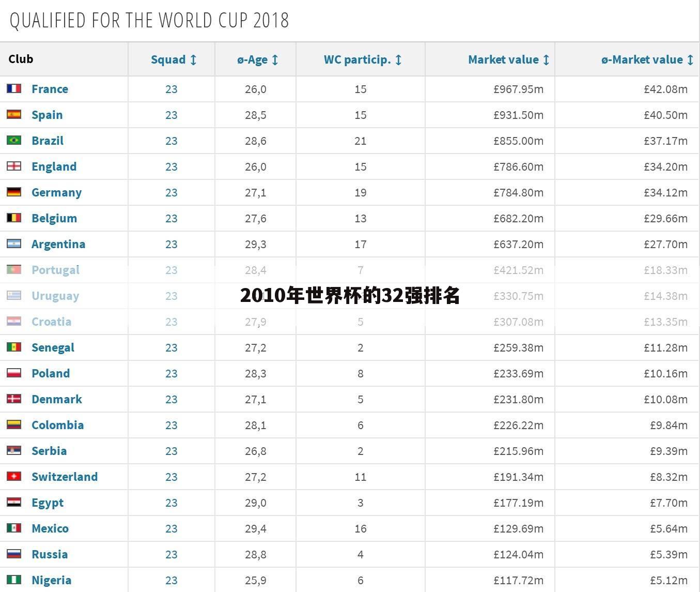
Task: Click the Denmark flag icon
Action: (14, 399)
